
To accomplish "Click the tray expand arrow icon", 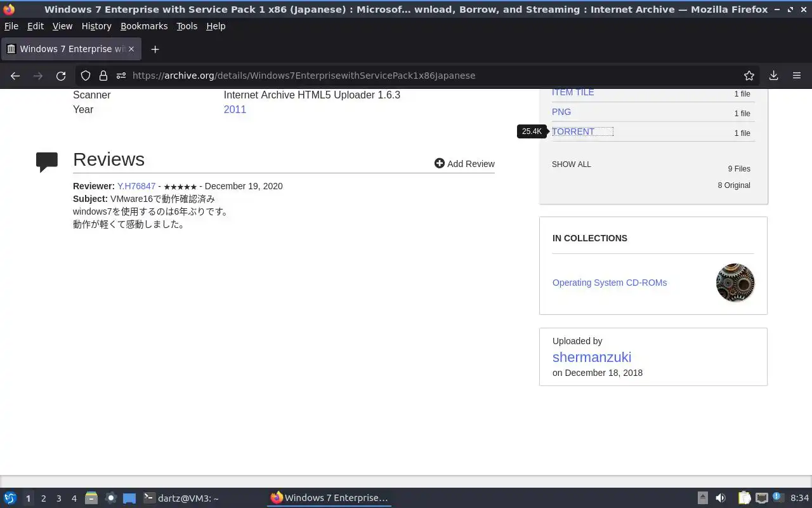I will pyautogui.click(x=702, y=498).
